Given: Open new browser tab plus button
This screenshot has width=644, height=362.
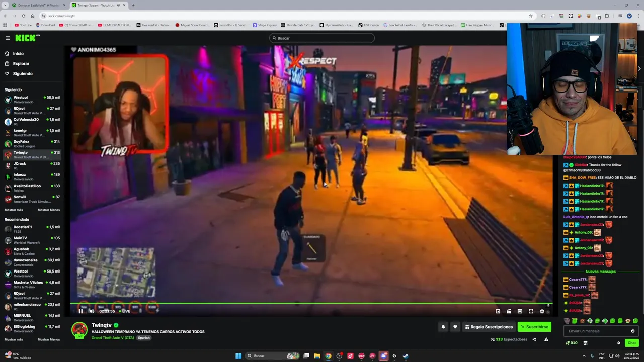Looking at the screenshot, I should tap(133, 5).
